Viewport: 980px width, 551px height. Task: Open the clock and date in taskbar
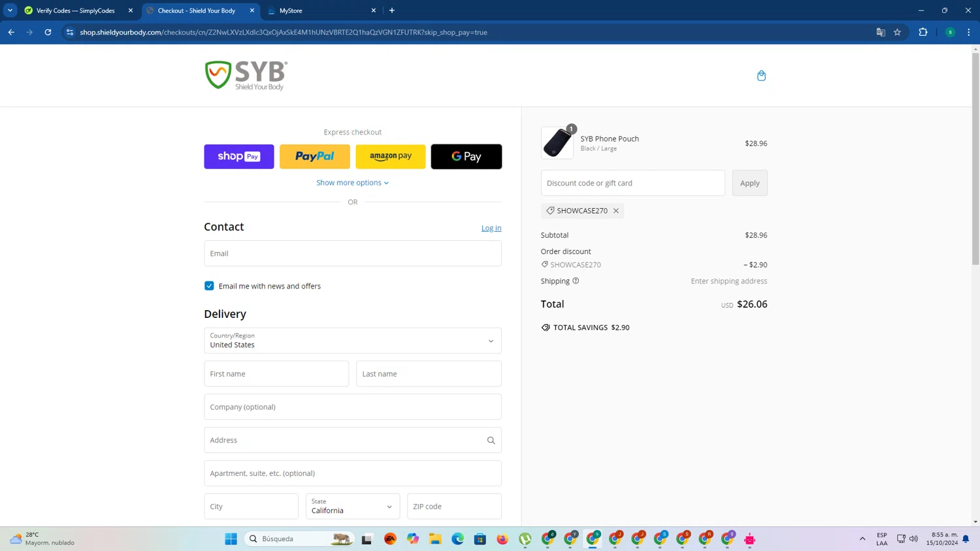pyautogui.click(x=941, y=539)
